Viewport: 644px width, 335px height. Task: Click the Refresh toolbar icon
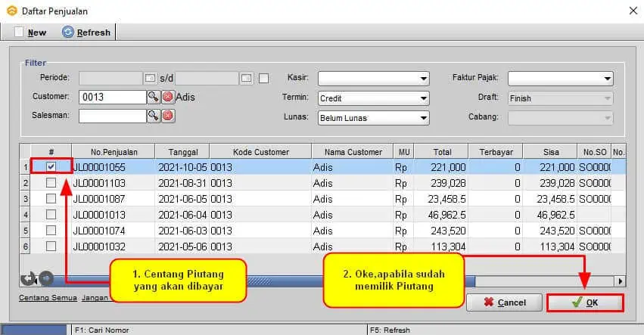(68, 32)
